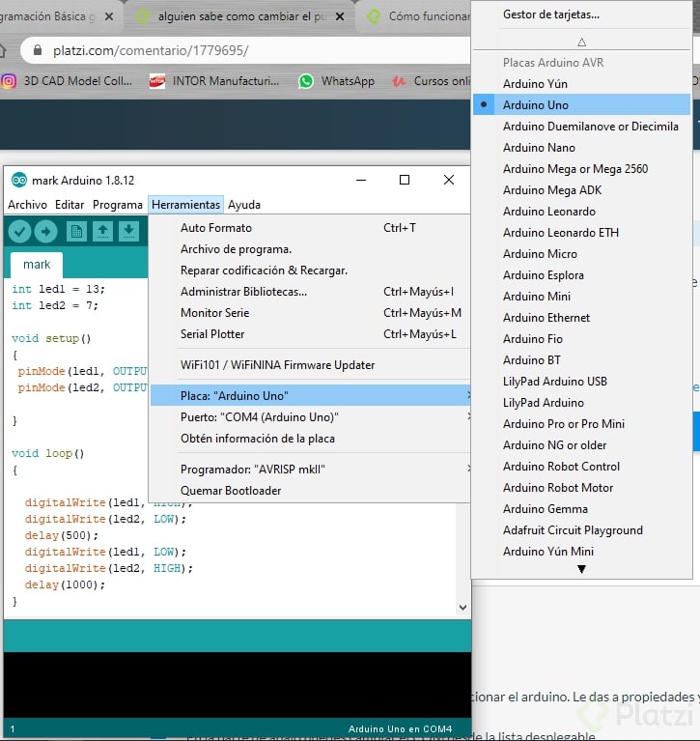Open the Cursos online bookmark

pyautogui.click(x=432, y=81)
